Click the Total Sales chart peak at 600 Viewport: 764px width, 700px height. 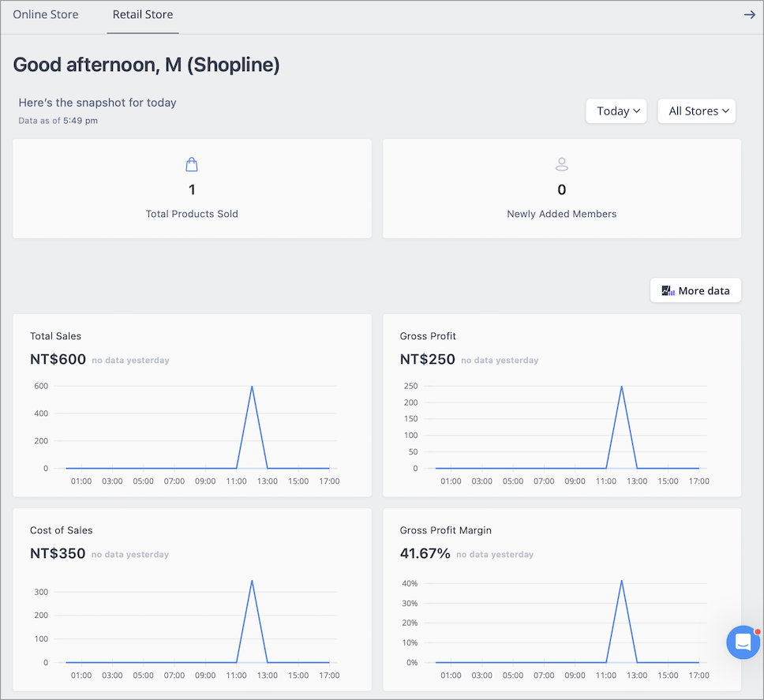click(252, 386)
